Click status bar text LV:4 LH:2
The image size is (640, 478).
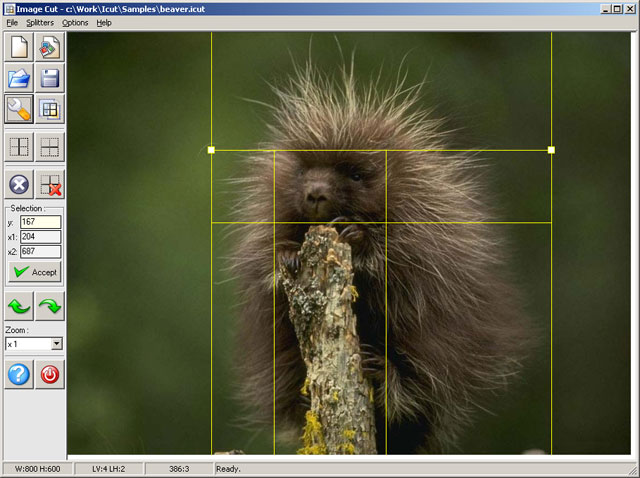click(x=109, y=469)
